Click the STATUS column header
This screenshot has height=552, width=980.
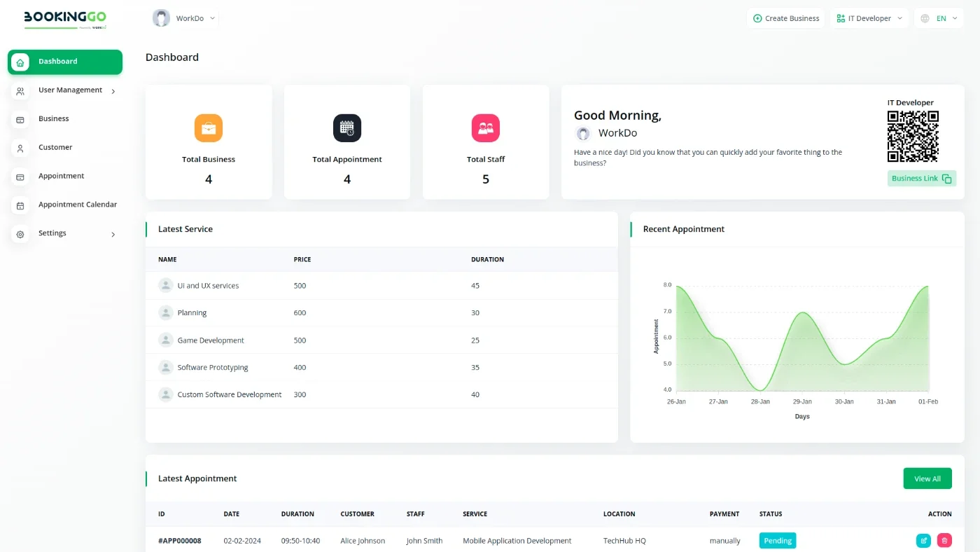[771, 514]
